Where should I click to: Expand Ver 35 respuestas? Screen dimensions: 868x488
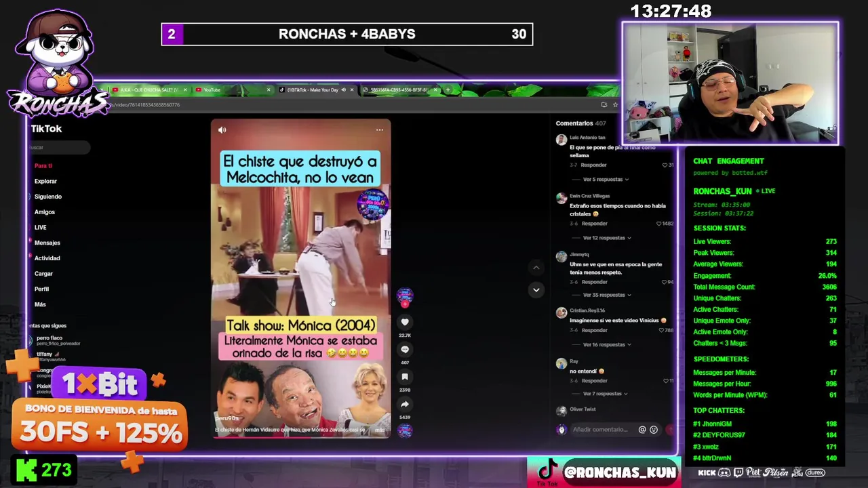pyautogui.click(x=607, y=295)
